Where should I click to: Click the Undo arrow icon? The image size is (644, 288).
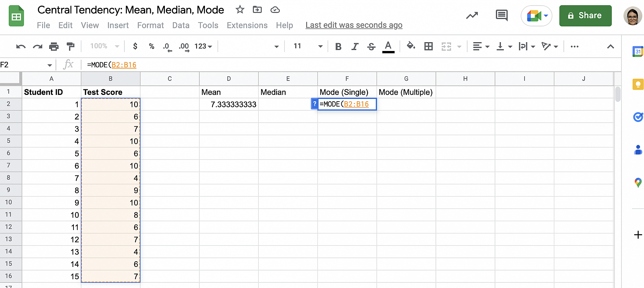click(x=21, y=46)
